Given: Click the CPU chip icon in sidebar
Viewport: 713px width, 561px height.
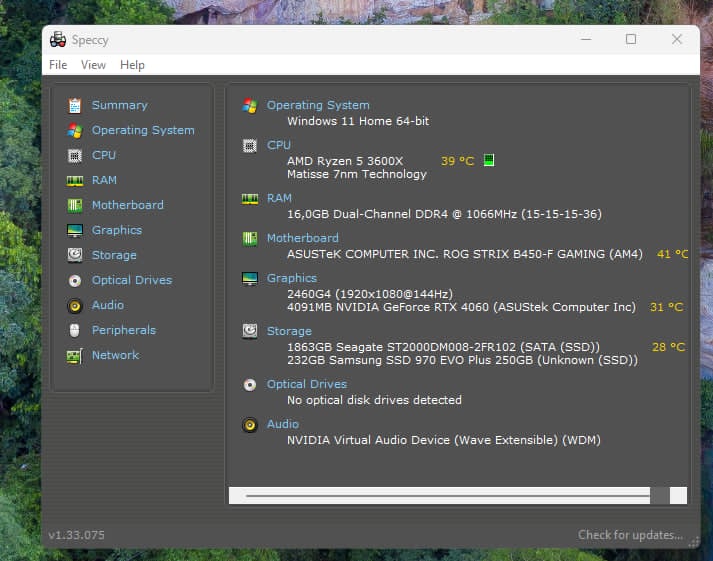Looking at the screenshot, I should click(75, 155).
